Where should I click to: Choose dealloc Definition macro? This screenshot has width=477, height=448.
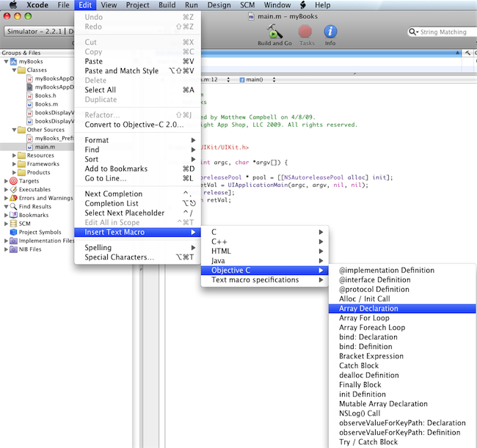402,375
